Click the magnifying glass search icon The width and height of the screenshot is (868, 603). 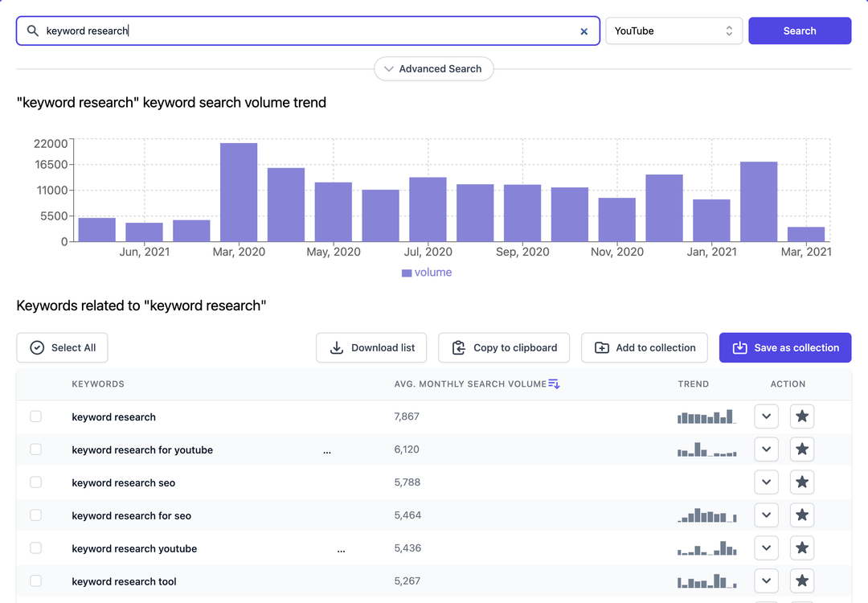pyautogui.click(x=32, y=31)
